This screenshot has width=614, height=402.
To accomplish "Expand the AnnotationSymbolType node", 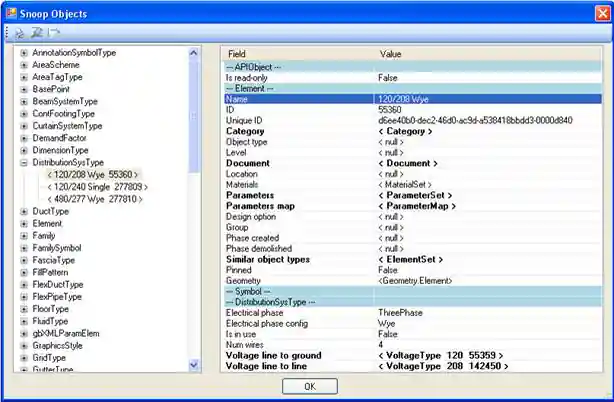I will tap(23, 51).
